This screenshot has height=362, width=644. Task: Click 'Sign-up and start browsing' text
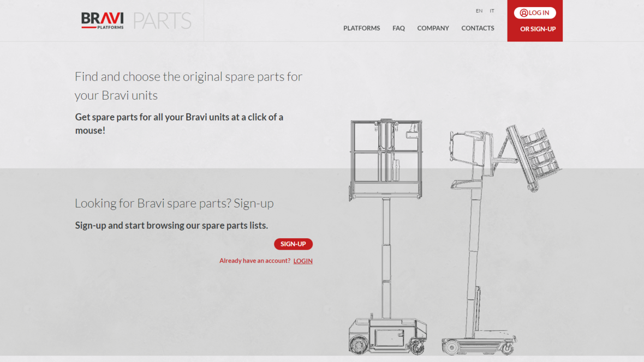tap(171, 225)
